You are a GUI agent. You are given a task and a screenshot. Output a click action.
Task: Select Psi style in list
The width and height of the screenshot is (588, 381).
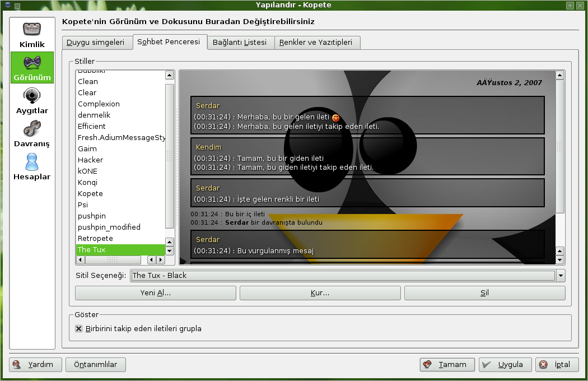click(120, 205)
